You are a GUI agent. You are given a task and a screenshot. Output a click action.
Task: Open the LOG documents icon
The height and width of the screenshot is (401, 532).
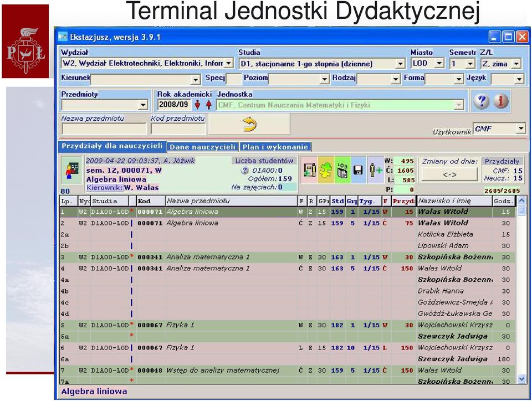(x=342, y=170)
